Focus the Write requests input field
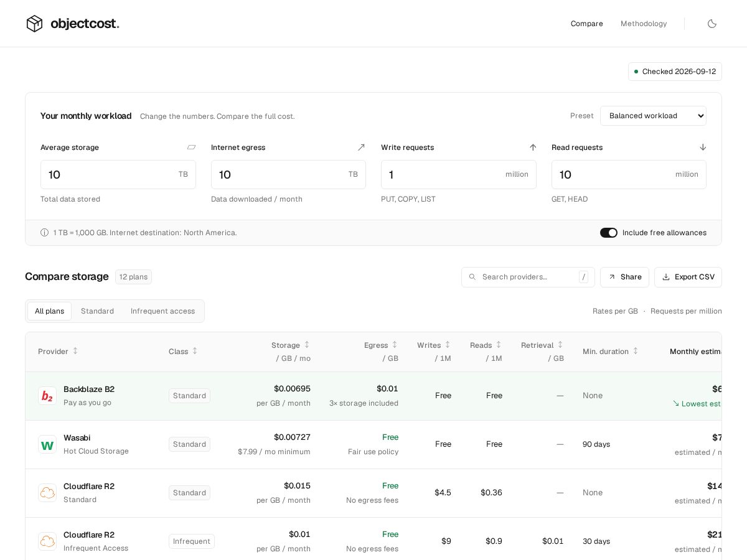The height and width of the screenshot is (560, 747). click(x=459, y=175)
